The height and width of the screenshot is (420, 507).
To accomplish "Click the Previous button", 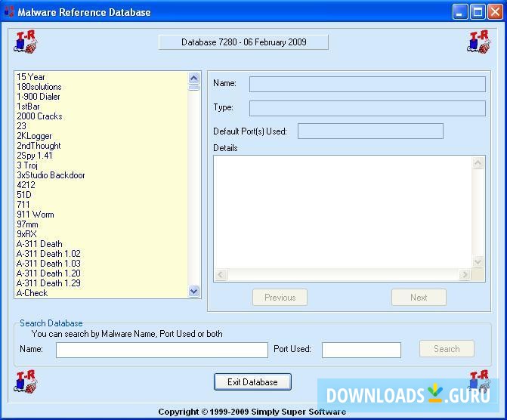I will click(x=280, y=298).
